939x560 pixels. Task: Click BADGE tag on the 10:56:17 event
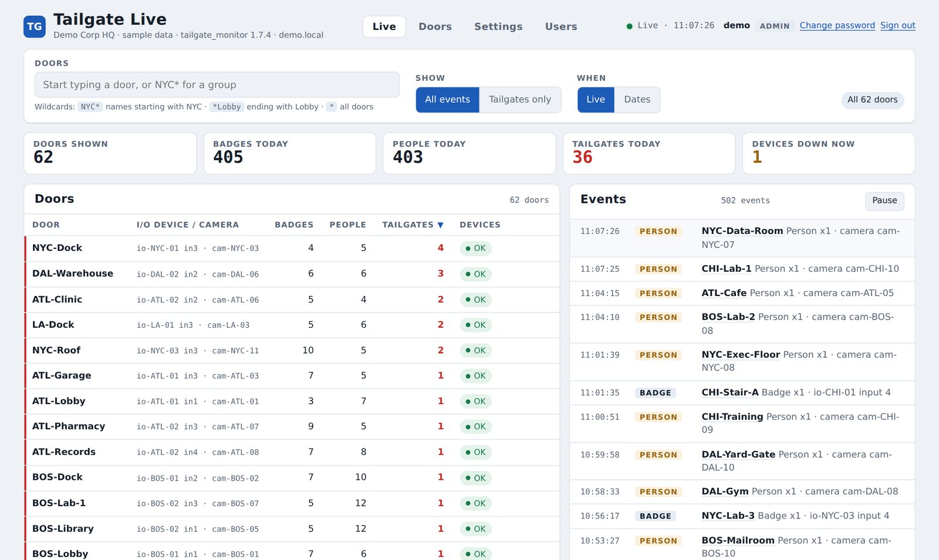(x=656, y=516)
